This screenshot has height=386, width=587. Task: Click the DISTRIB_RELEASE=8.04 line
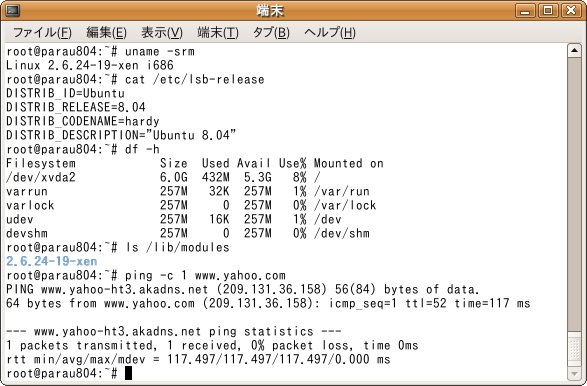(x=76, y=107)
